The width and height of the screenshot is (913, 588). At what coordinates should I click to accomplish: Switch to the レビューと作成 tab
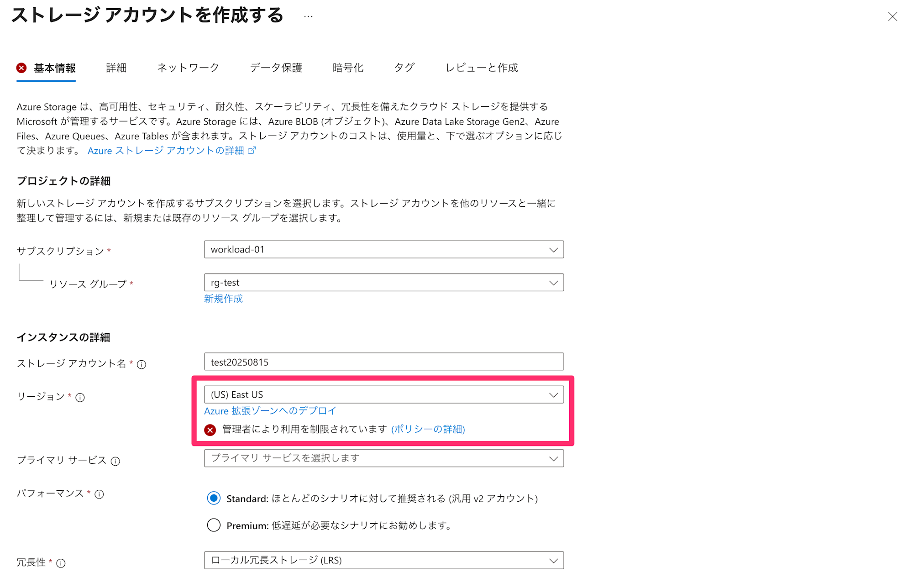(482, 68)
